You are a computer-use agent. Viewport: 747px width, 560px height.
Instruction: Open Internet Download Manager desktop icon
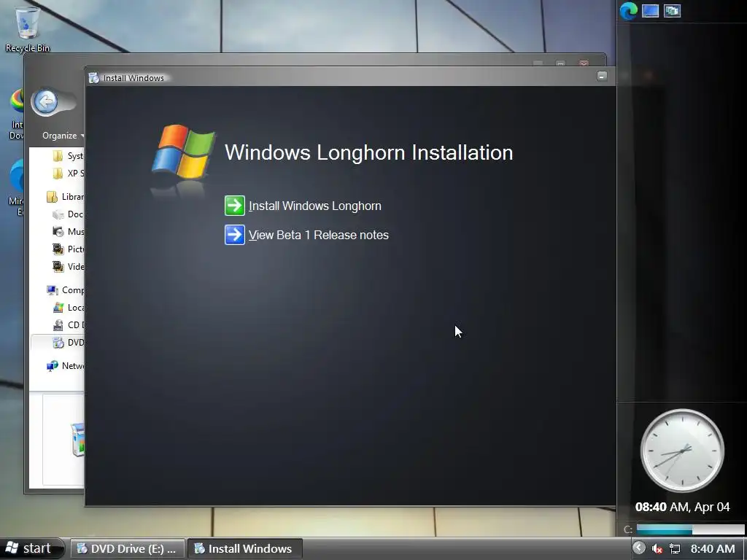(x=17, y=114)
